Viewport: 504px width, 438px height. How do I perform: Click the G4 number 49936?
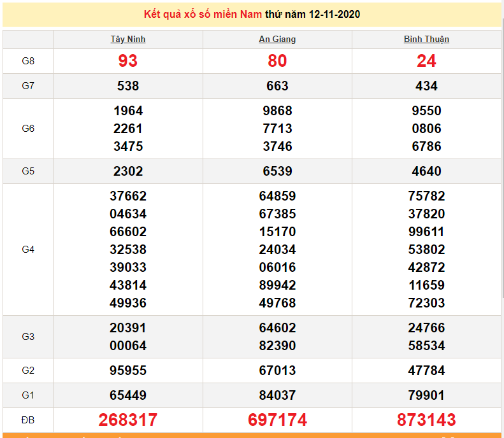[x=128, y=303]
